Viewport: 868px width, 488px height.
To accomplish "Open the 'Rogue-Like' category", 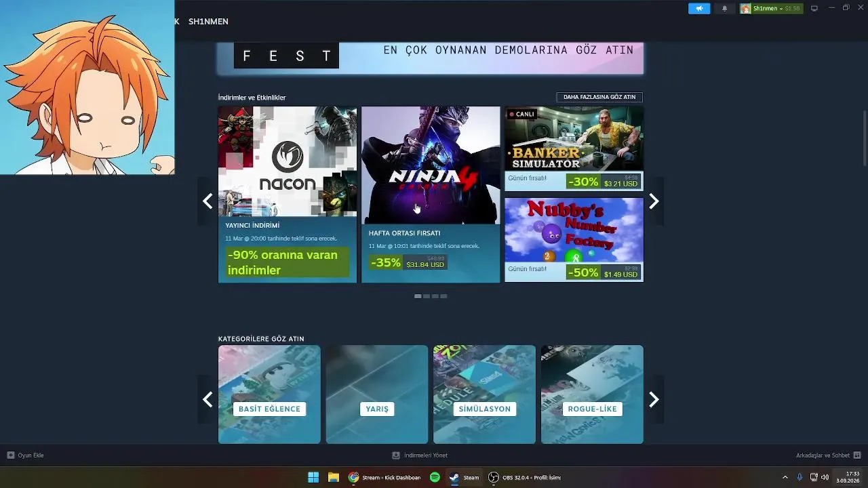I will tap(592, 394).
